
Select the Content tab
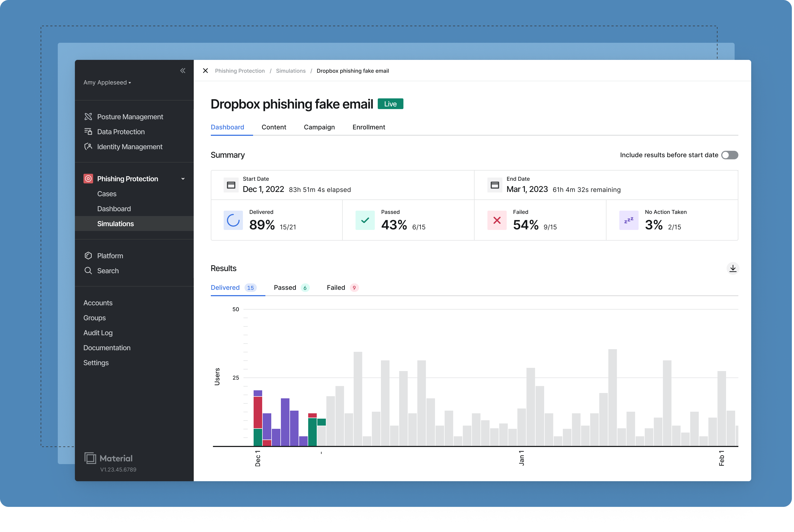click(273, 127)
